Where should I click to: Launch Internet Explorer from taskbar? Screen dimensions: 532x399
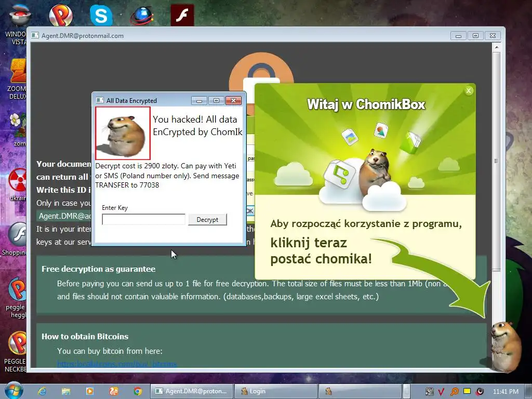coord(43,391)
